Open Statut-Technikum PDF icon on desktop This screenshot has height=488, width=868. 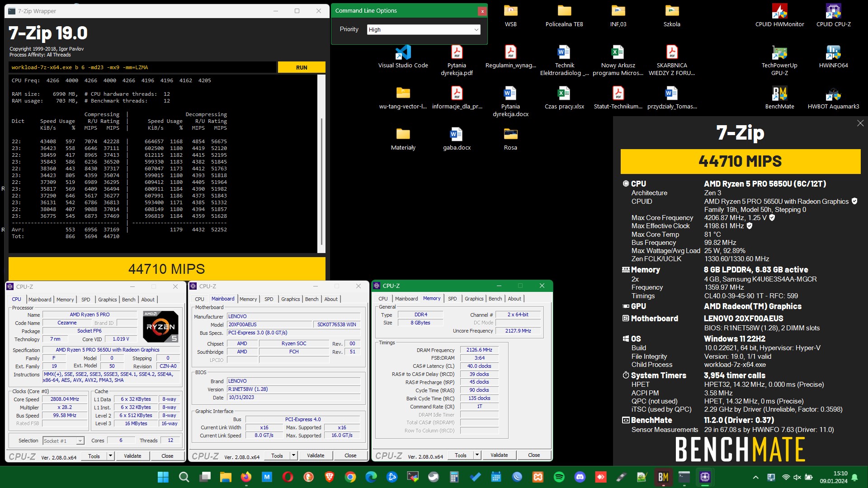point(618,97)
